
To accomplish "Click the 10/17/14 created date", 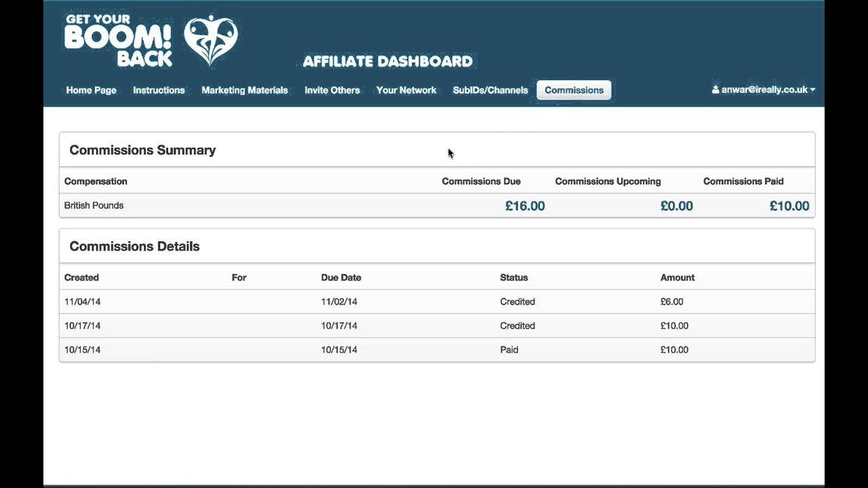I will [82, 326].
